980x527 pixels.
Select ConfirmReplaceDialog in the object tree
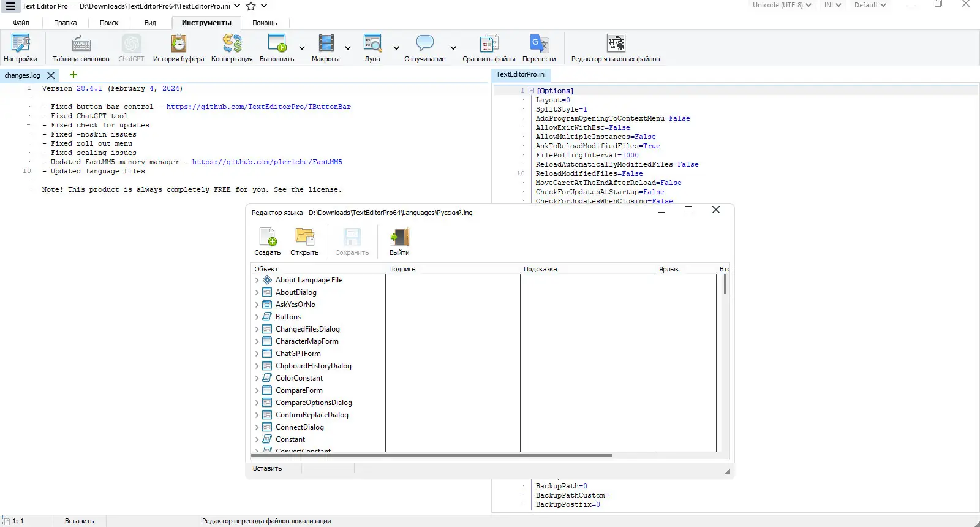312,415
